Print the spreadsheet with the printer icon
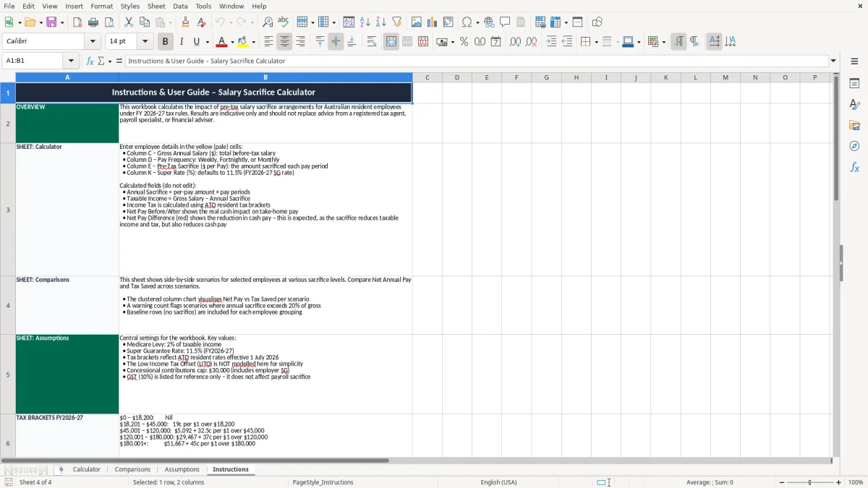 pos(93,22)
